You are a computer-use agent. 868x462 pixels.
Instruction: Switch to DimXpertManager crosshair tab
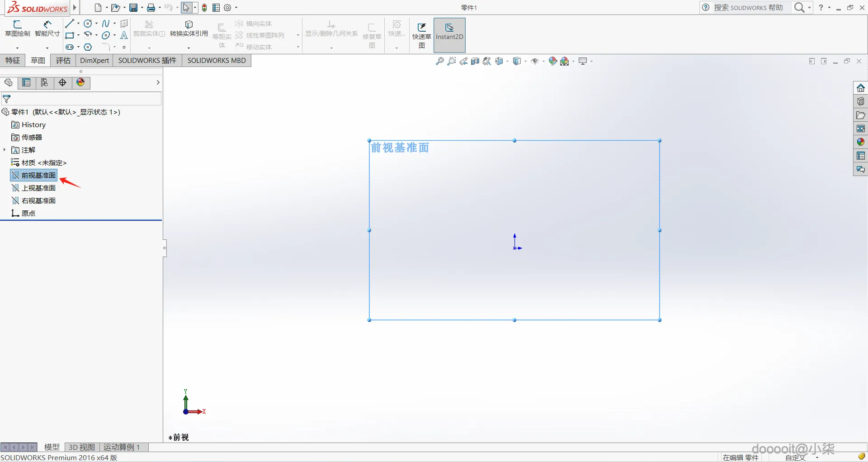pos(62,82)
